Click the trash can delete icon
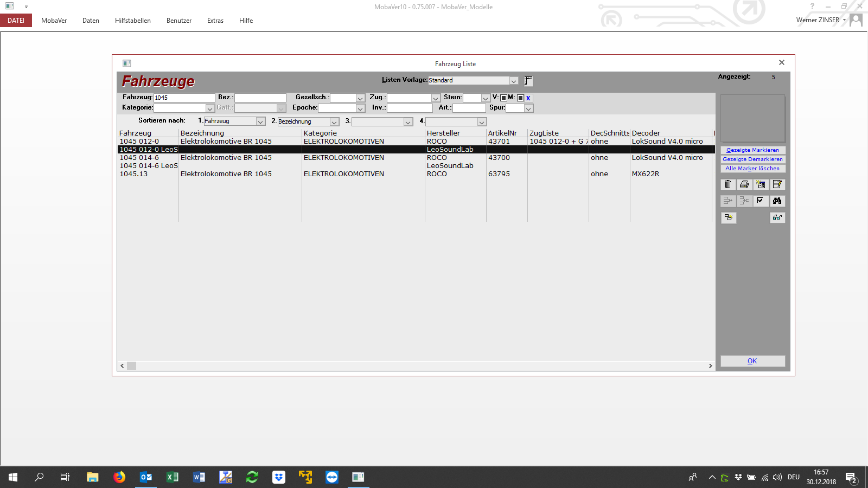Viewport: 868px width, 488px height. tap(728, 184)
